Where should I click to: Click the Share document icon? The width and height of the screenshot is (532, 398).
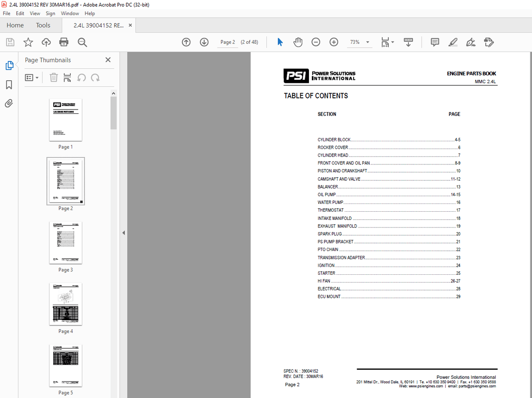(x=46, y=42)
